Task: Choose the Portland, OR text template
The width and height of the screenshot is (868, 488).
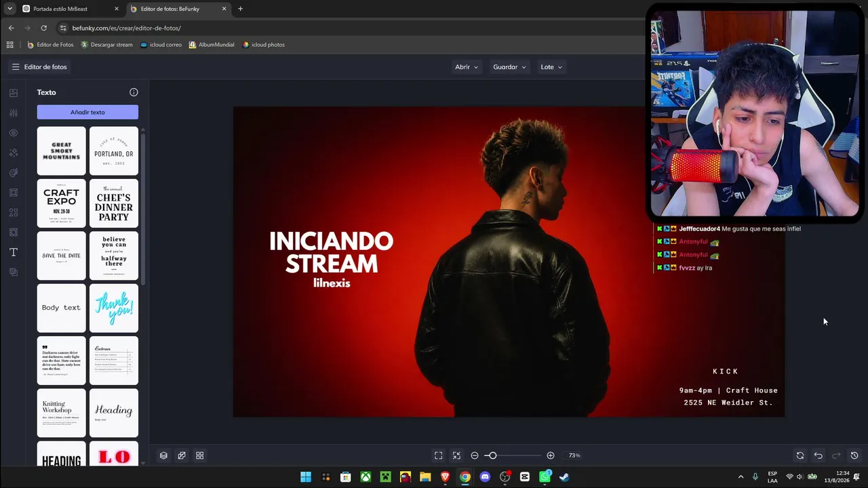Action: point(114,151)
